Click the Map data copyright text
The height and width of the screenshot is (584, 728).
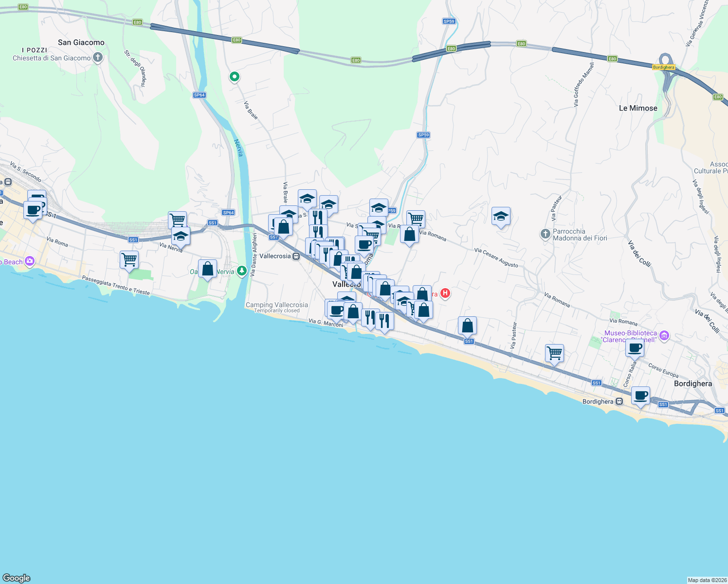702,580
